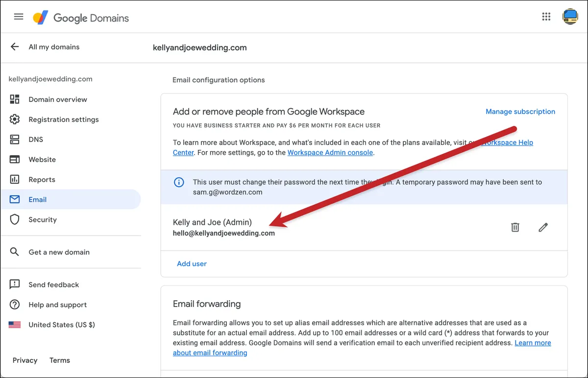Click the Domain overview dashboard icon
Screen dimensions: 588x378
(15, 99)
